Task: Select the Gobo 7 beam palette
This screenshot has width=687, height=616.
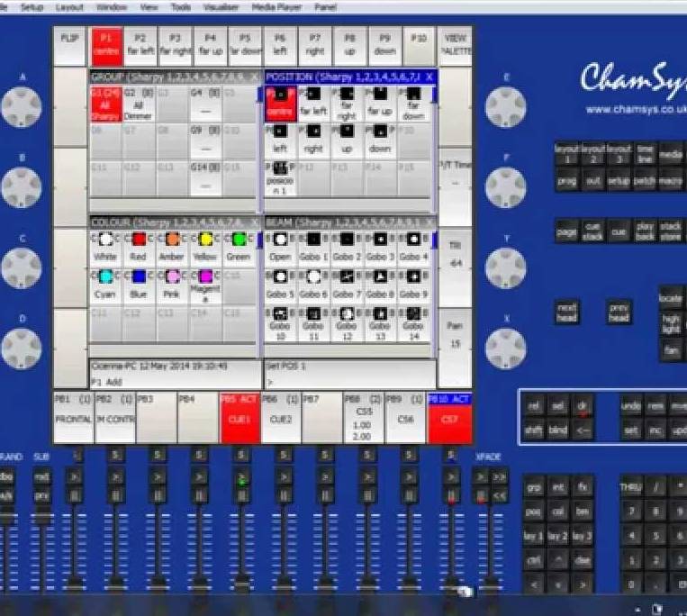Action: tap(347, 285)
